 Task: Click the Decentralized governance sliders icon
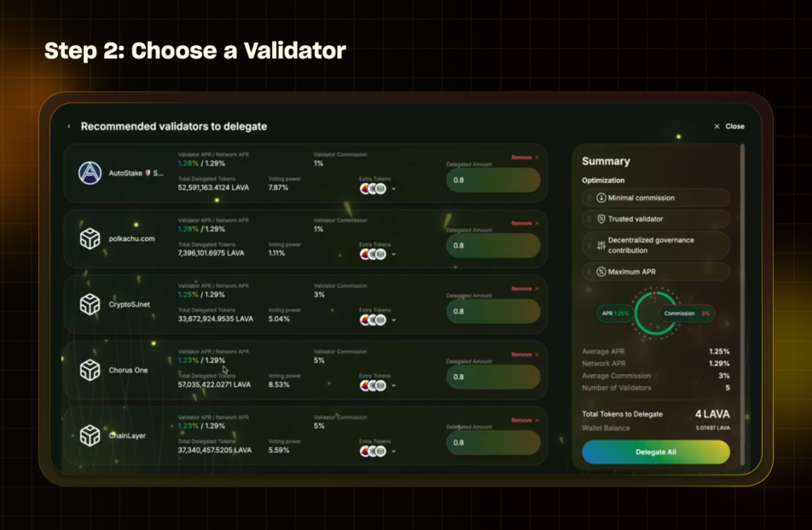(x=601, y=246)
